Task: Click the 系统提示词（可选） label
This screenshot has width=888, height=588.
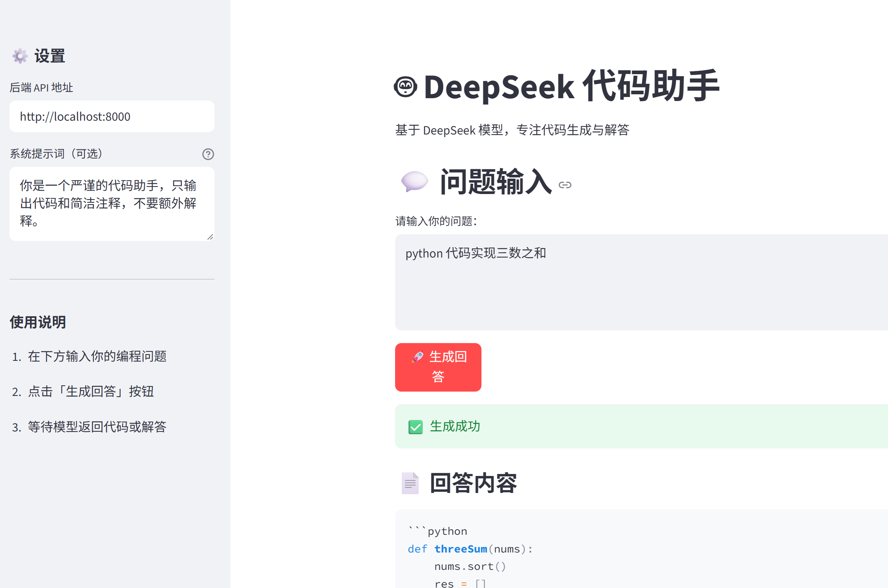Action: click(x=56, y=154)
